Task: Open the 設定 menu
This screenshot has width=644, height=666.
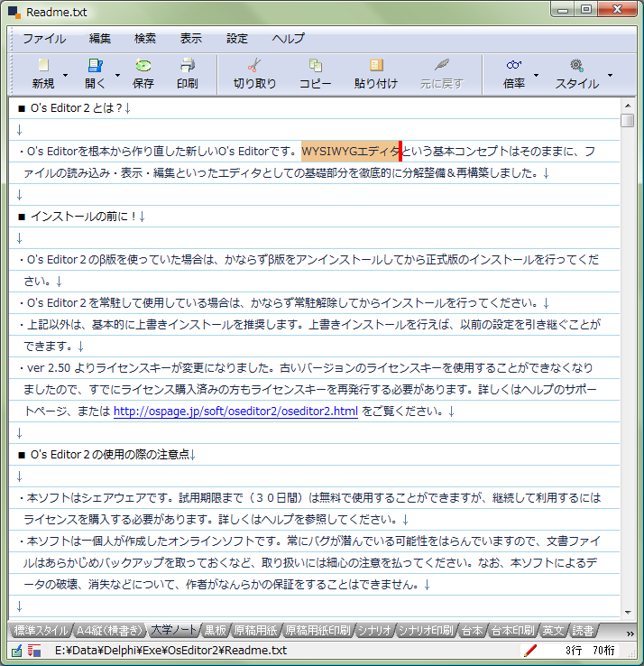Action: pos(236,39)
